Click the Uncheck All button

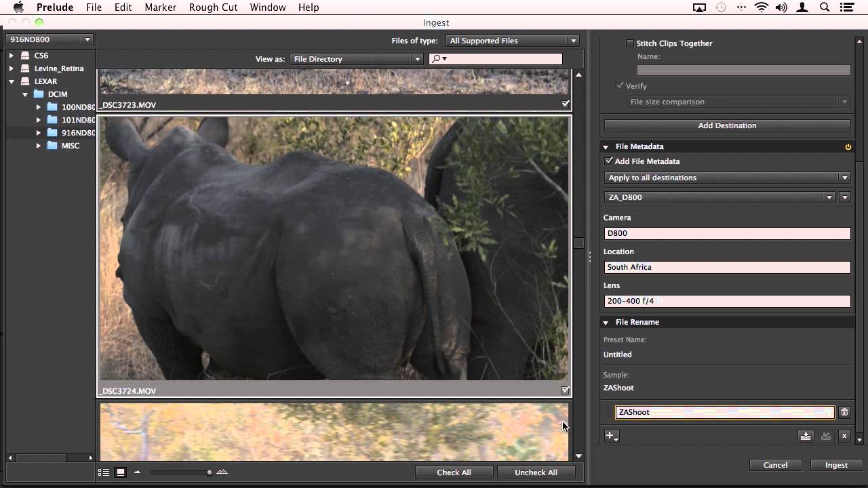(x=536, y=472)
